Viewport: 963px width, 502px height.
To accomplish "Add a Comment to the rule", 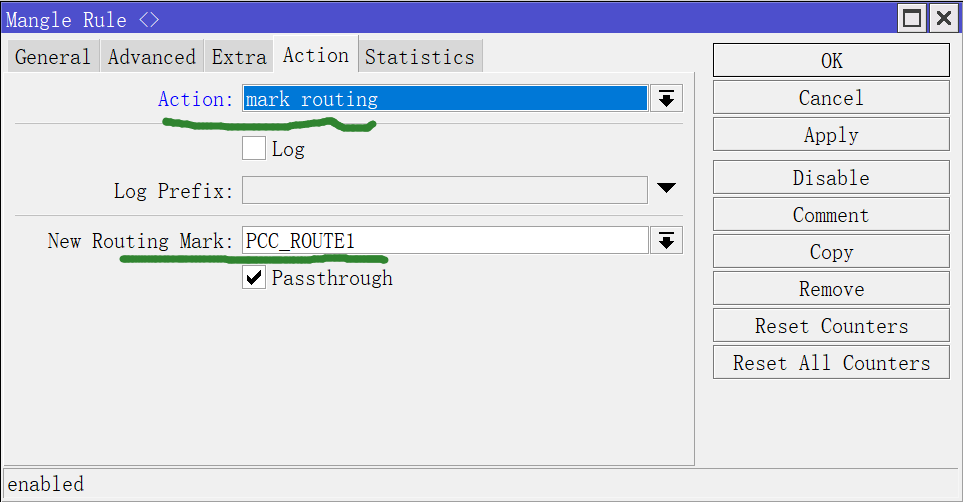I will click(x=831, y=215).
